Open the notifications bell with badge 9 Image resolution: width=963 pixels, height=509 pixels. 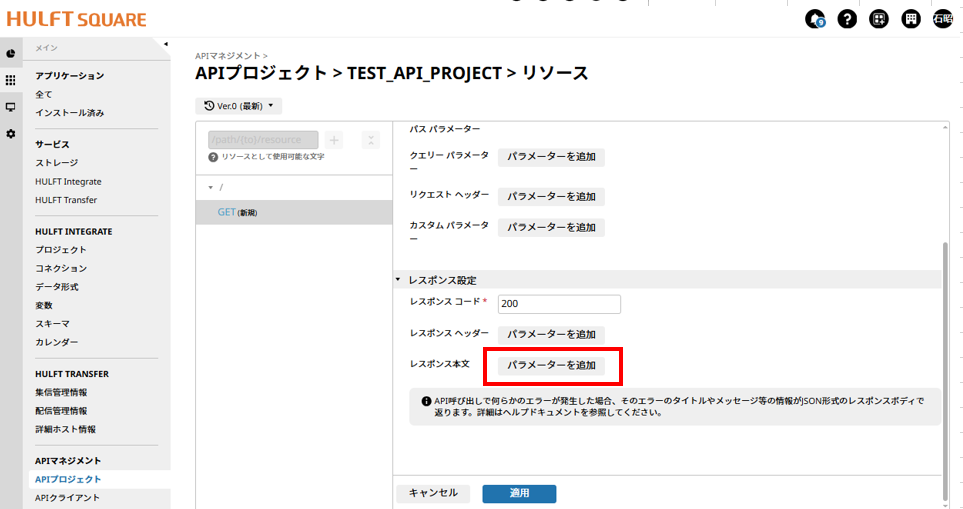(x=815, y=19)
